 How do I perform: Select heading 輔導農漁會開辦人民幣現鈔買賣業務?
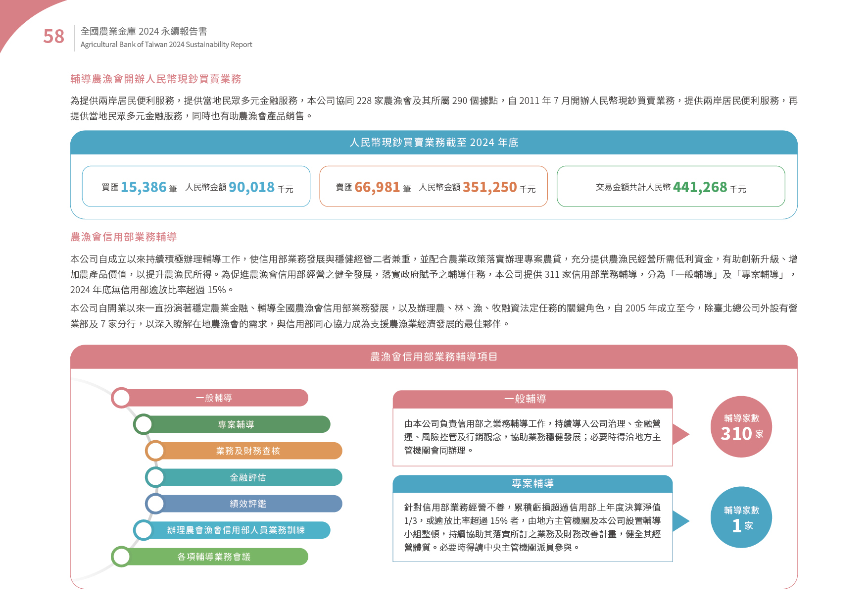click(x=155, y=79)
